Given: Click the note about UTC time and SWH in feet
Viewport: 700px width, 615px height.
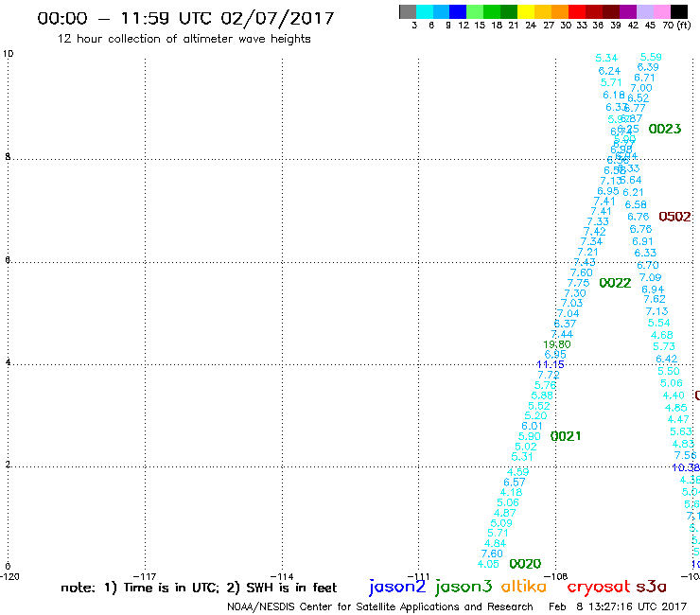Looking at the screenshot, I should click(x=199, y=588).
